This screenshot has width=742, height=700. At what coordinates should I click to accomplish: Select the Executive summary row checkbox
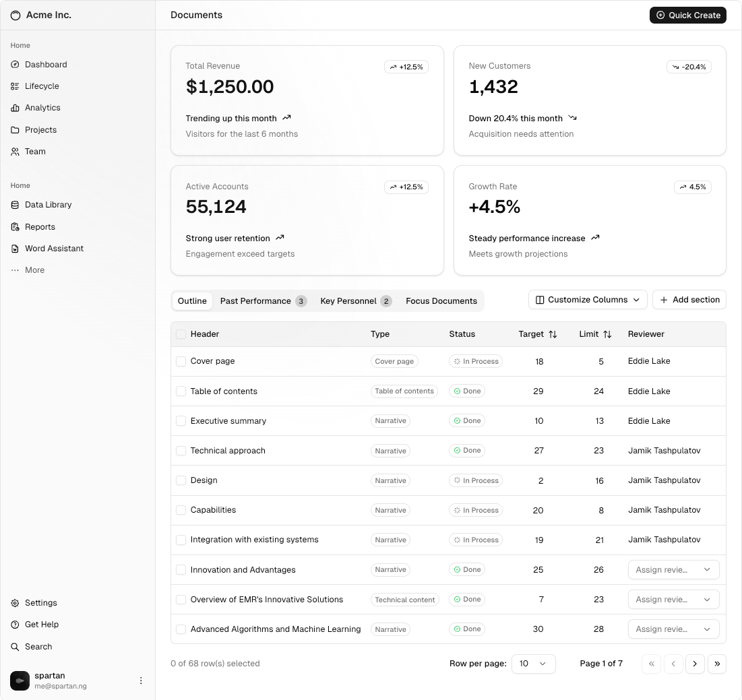click(181, 421)
